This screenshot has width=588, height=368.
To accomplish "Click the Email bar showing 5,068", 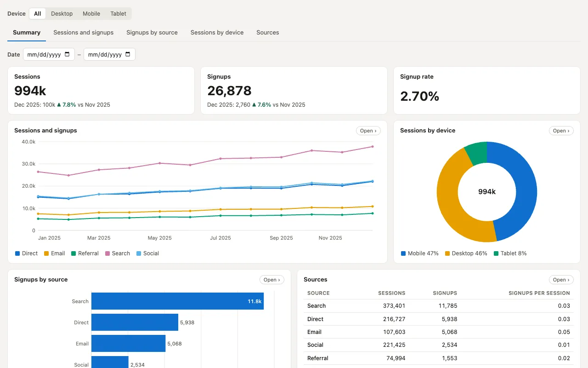I will click(x=128, y=344).
